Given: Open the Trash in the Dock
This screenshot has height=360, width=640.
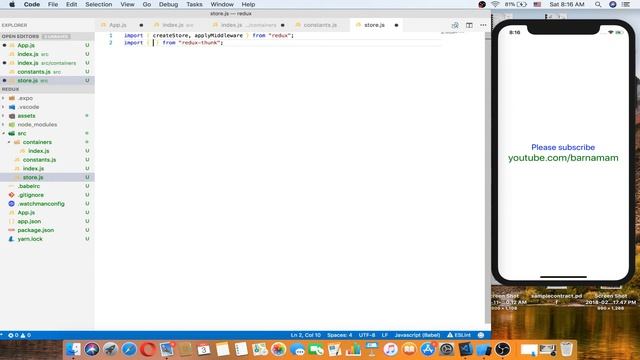Looking at the screenshot, I should pos(567,349).
